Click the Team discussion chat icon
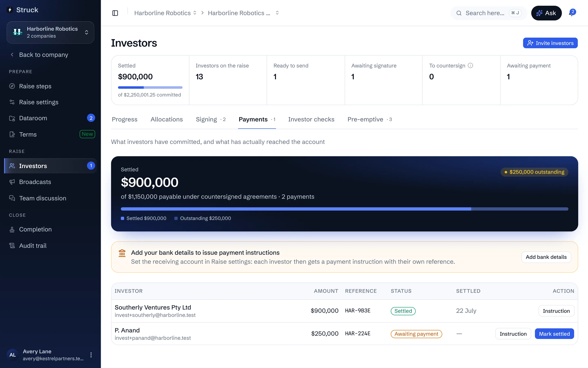 (x=12, y=198)
